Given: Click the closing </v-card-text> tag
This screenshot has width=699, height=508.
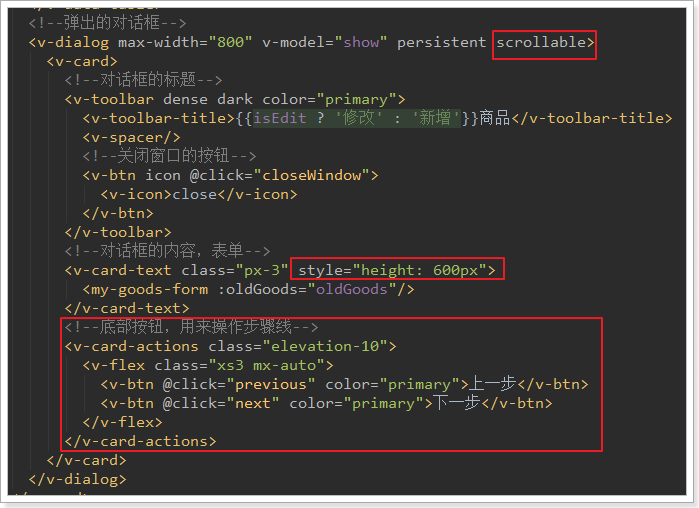Looking at the screenshot, I should pos(127,308).
